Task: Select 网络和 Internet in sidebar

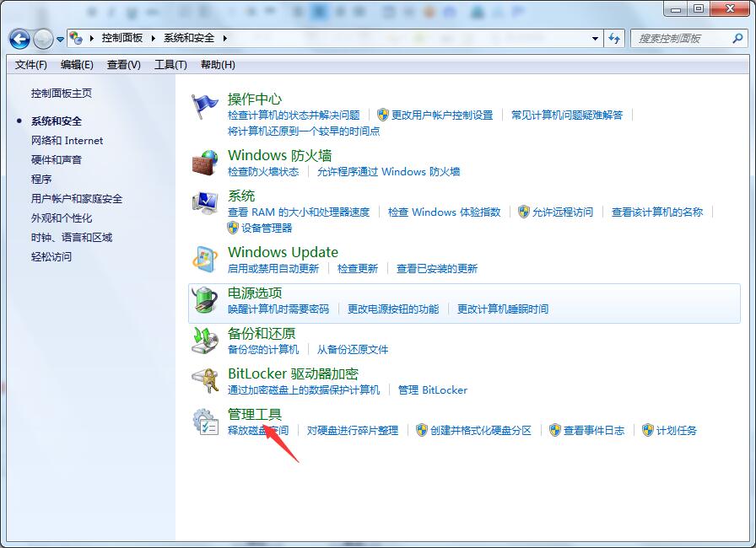Action: [x=67, y=141]
